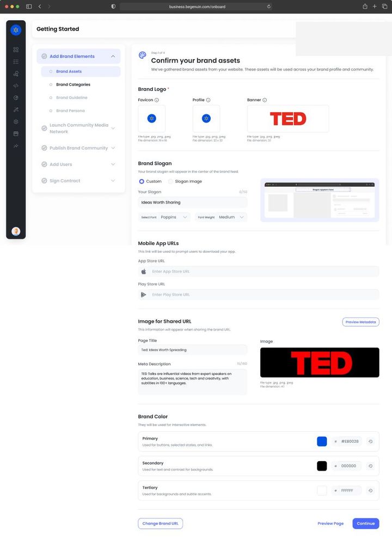Click the blue asterisk logo in sidebar
This screenshot has width=392, height=538.
tap(16, 30)
